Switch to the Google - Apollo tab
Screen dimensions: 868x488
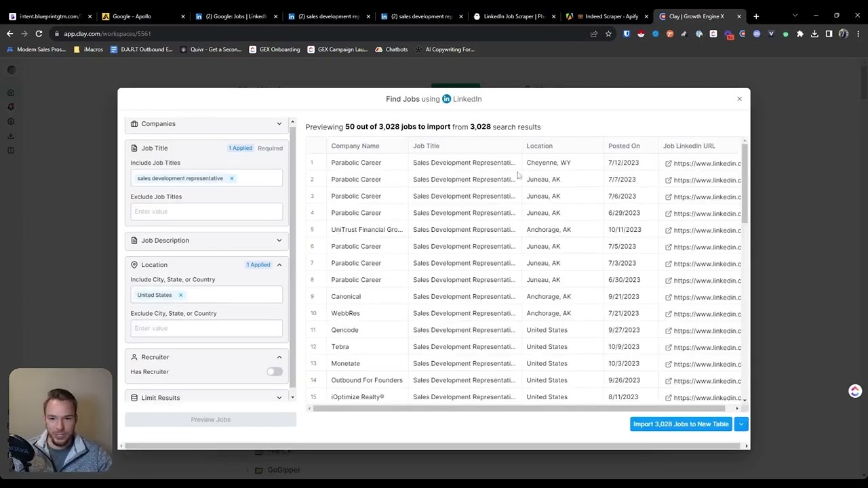[x=142, y=16]
